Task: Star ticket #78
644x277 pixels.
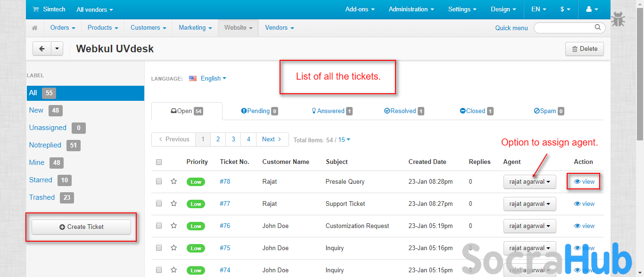Action: tap(173, 181)
